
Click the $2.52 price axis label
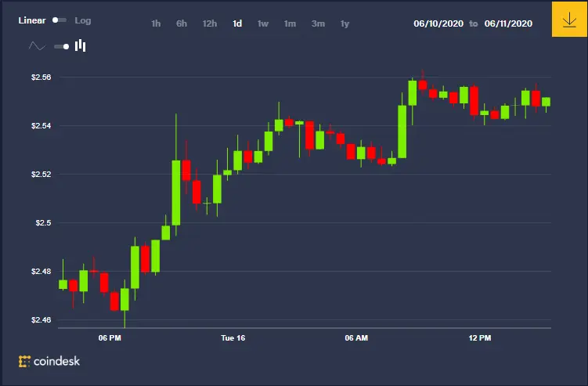tap(41, 175)
